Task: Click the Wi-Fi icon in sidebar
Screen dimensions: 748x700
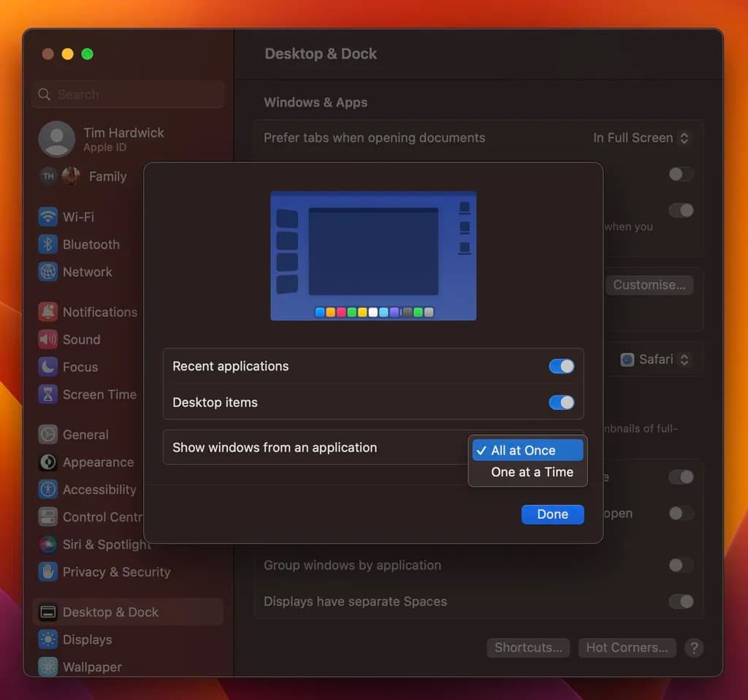Action: coord(48,217)
